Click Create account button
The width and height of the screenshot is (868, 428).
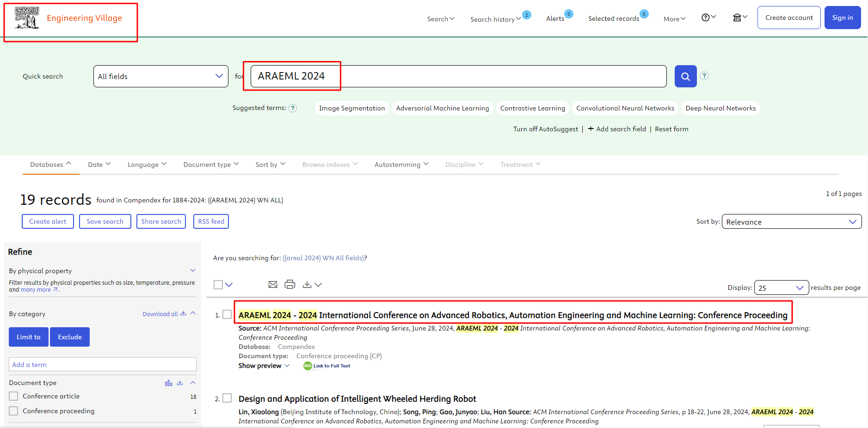click(789, 18)
